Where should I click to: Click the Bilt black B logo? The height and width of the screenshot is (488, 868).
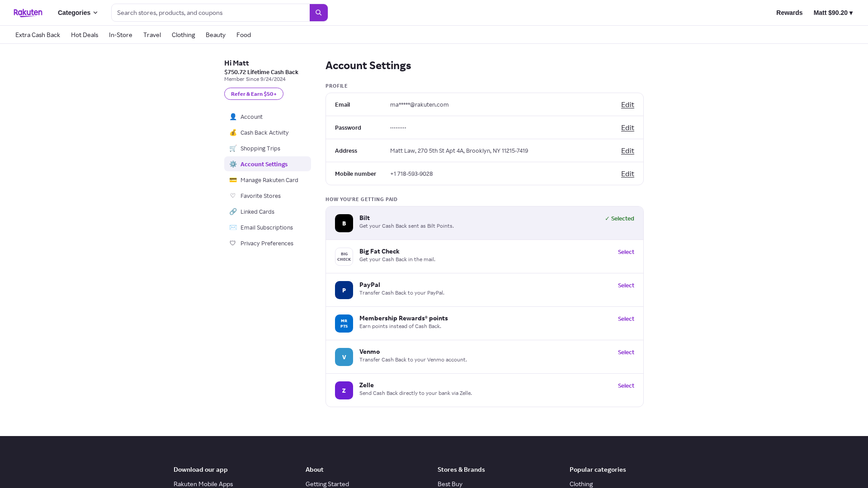pos(344,223)
